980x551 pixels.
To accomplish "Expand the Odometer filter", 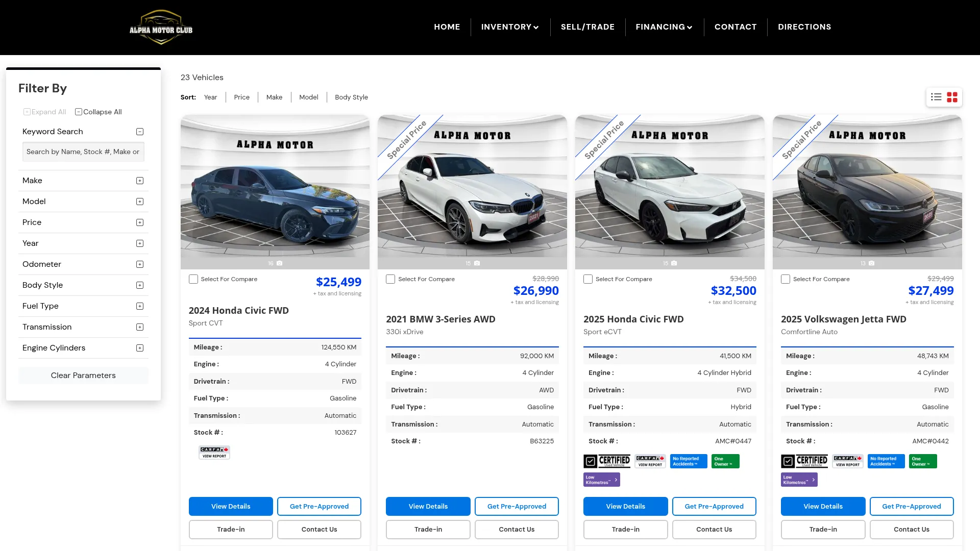I will 140,264.
